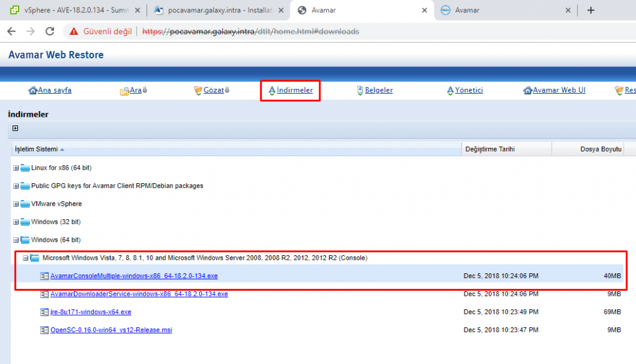Viewport: 636px width, 364px height.
Task: Click folder icon of VMware vSphere
Action: pyautogui.click(x=25, y=204)
